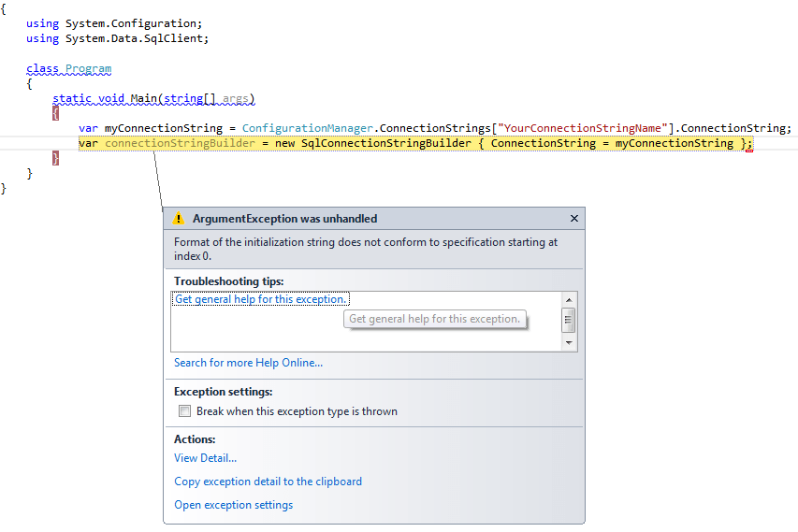Image resolution: width=798 pixels, height=532 pixels.
Task: Open the View Detail action
Action: pyautogui.click(x=205, y=458)
